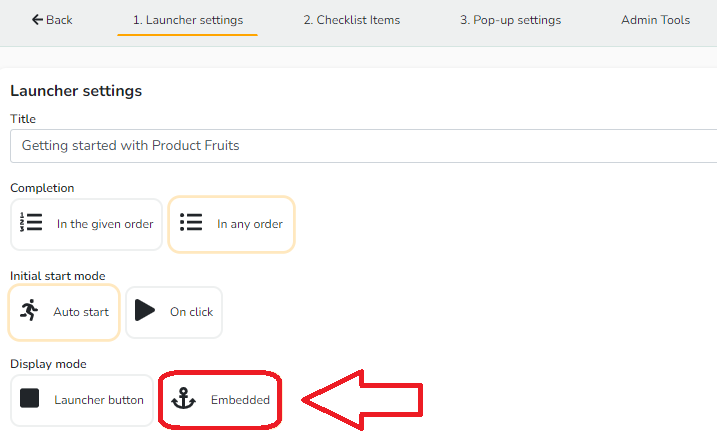
Task: Open the Admin Tools tab
Action: click(x=655, y=20)
